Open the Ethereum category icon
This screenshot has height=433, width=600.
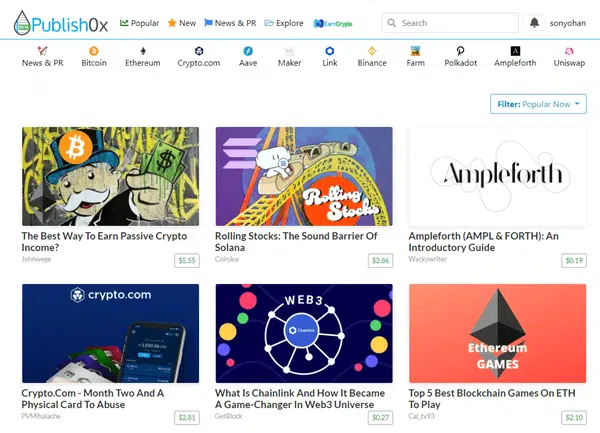[x=143, y=51]
